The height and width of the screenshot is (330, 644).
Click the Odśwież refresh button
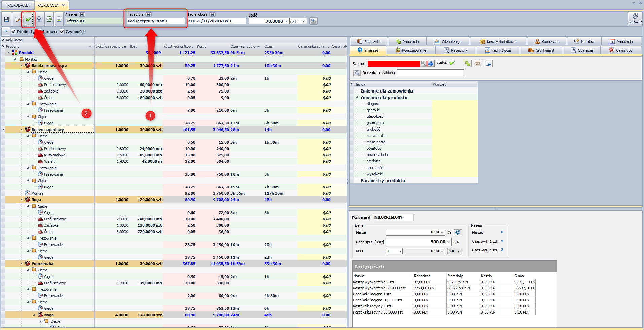click(635, 19)
